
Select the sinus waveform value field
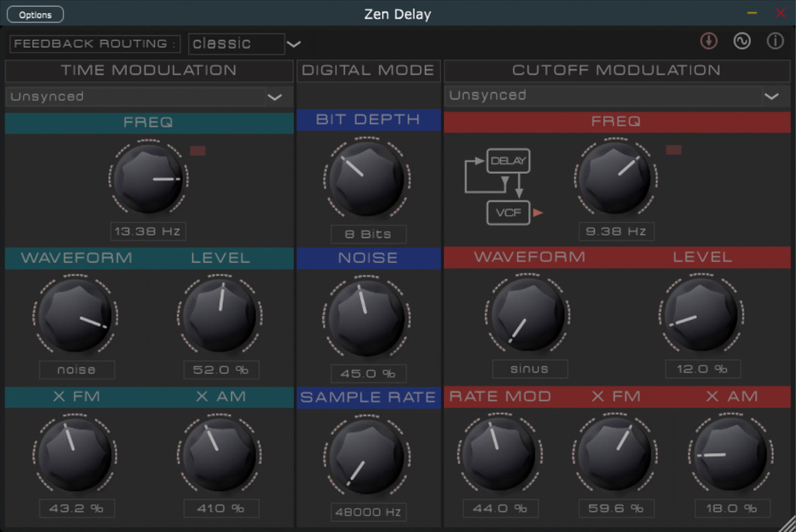(x=530, y=368)
